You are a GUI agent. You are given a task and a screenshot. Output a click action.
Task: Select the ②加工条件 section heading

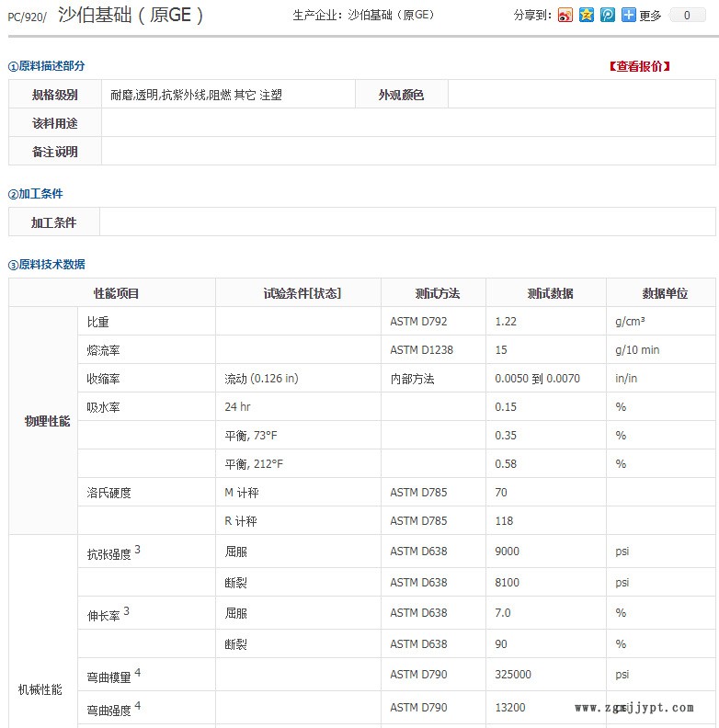point(36,194)
